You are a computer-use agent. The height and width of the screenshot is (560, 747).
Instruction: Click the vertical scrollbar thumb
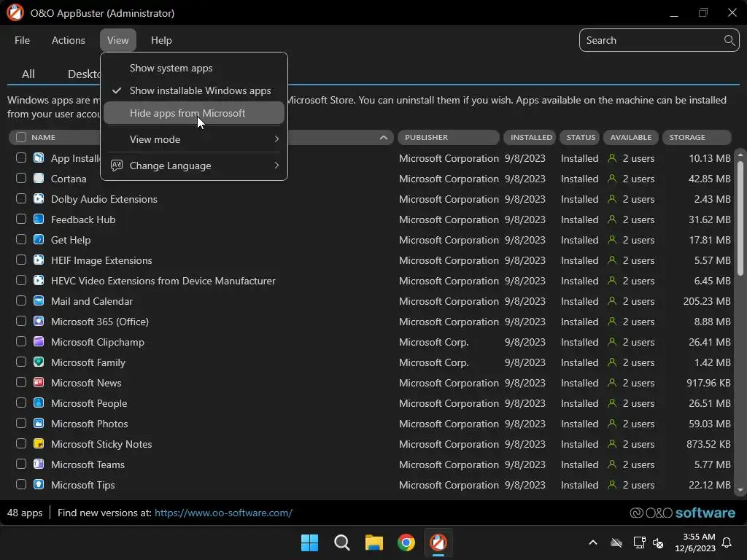tap(740, 218)
